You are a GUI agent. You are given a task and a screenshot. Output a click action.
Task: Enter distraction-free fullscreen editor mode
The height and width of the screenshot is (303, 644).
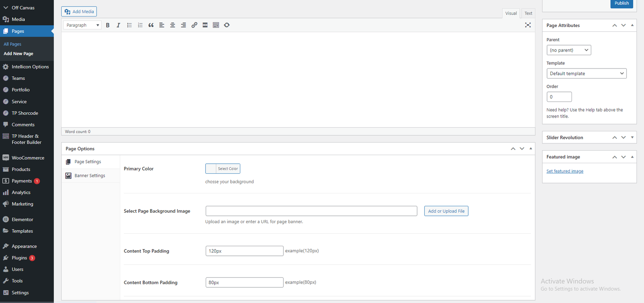coord(528,25)
